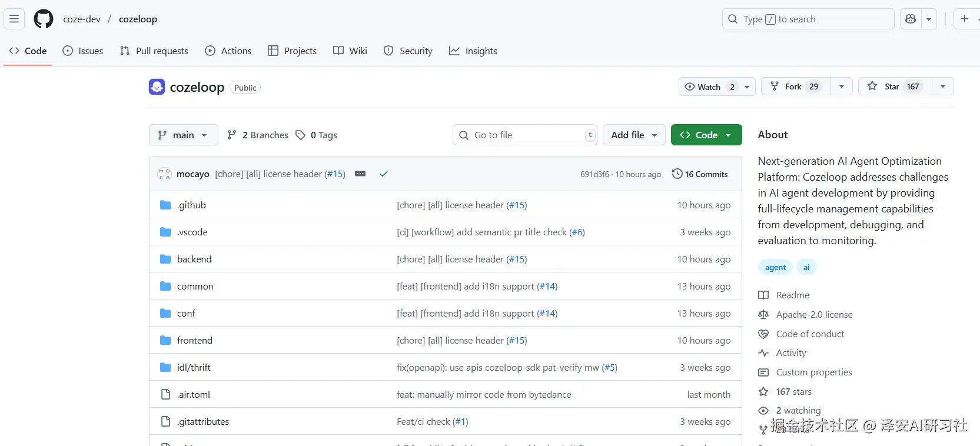Viewport: 980px width, 446px height.
Task: Open the green Code dropdown button
Action: (x=706, y=135)
